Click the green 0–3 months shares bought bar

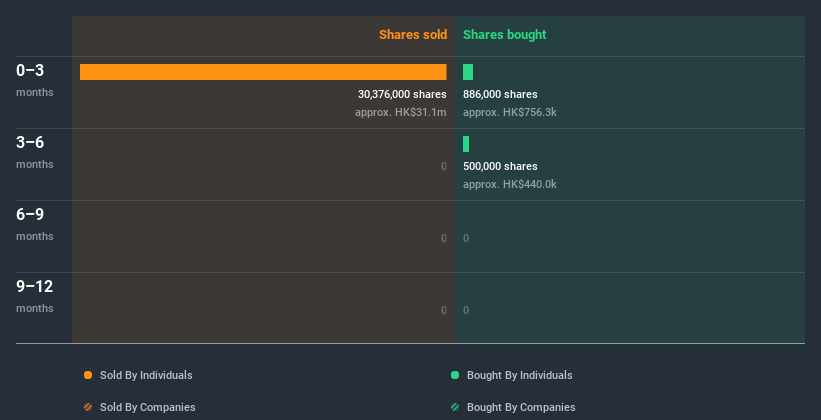coord(468,72)
